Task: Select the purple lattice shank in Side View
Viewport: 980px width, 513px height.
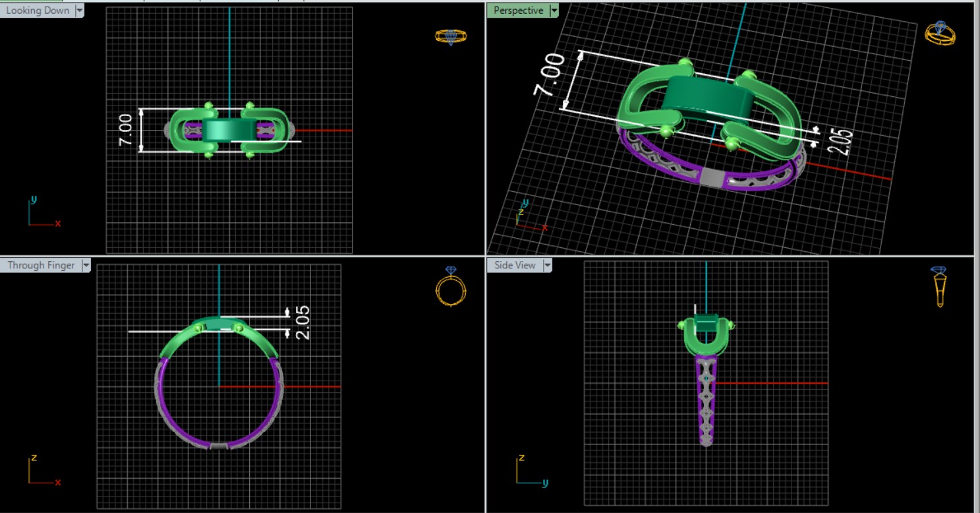Action: [x=706, y=402]
